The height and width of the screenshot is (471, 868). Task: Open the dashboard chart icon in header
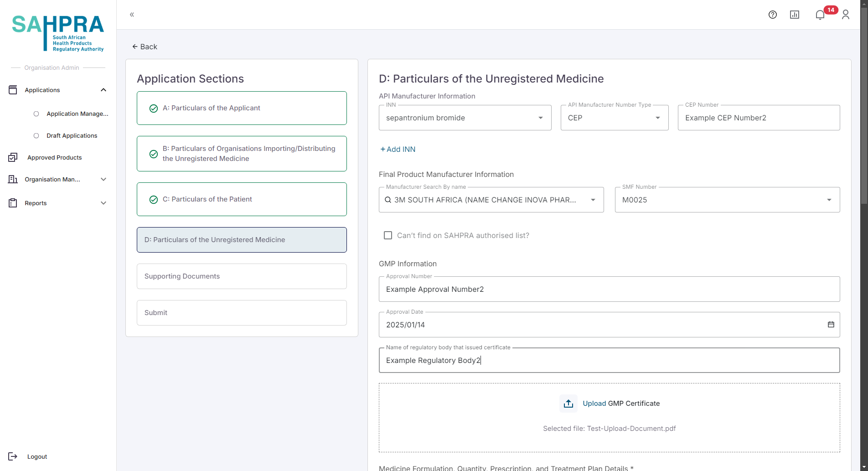coord(794,15)
